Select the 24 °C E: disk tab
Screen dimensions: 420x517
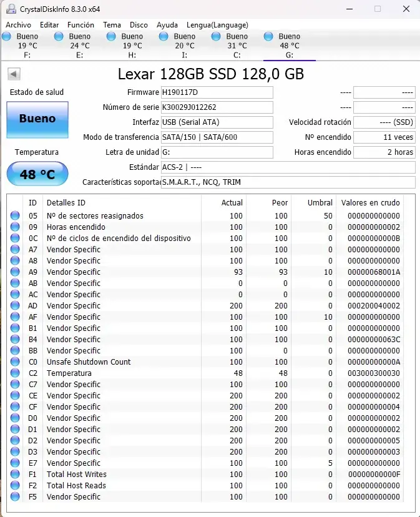(x=79, y=46)
